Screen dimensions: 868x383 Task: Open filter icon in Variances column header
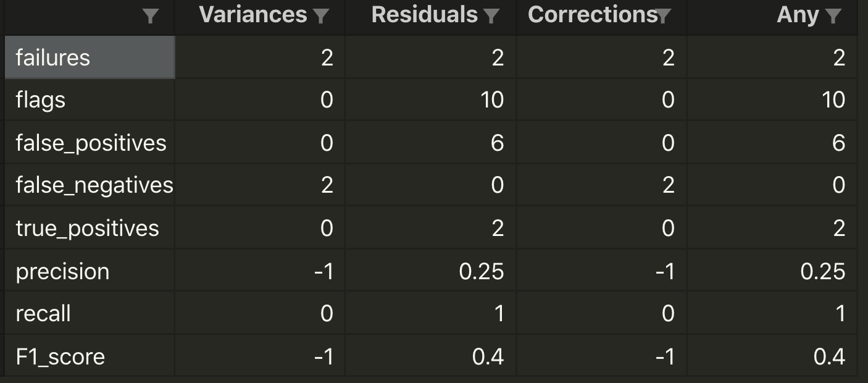321,17
